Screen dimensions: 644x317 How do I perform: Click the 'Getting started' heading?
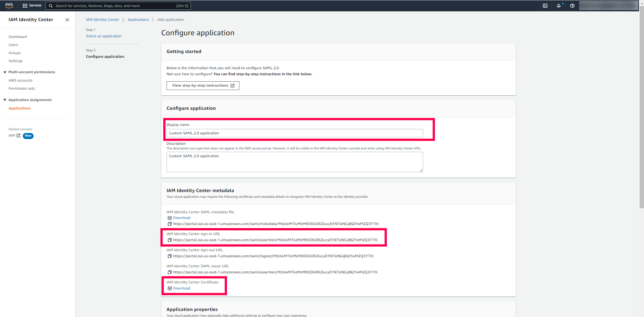click(x=184, y=52)
